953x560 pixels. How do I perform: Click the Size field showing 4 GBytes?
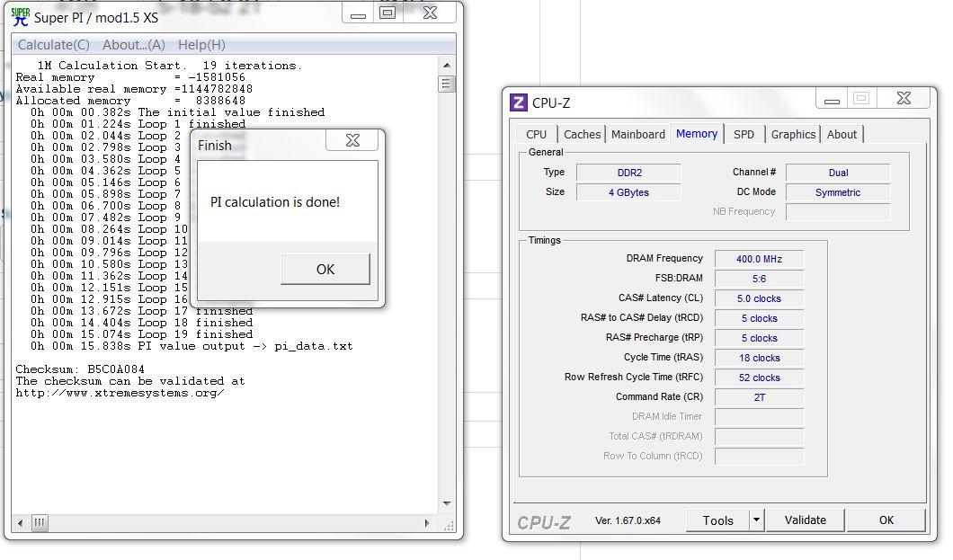point(629,192)
